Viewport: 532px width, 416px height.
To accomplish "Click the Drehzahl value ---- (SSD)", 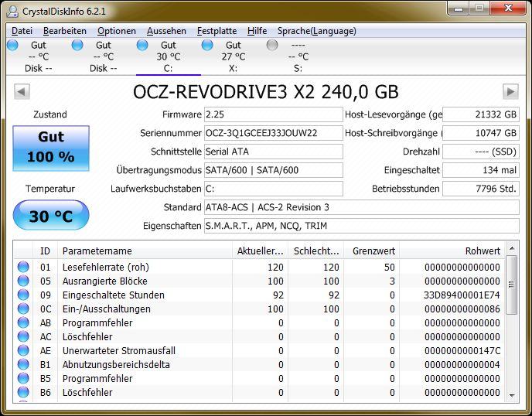I will point(480,152).
